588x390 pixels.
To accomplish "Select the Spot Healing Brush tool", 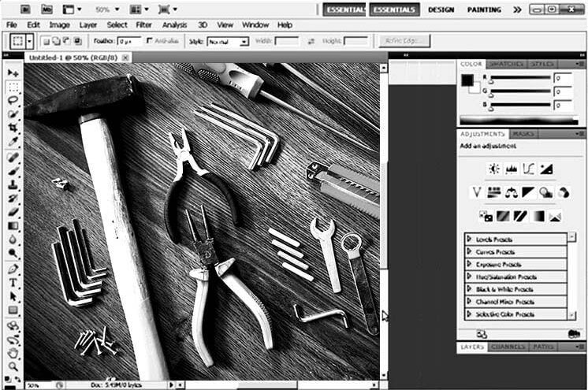I will pyautogui.click(x=13, y=157).
